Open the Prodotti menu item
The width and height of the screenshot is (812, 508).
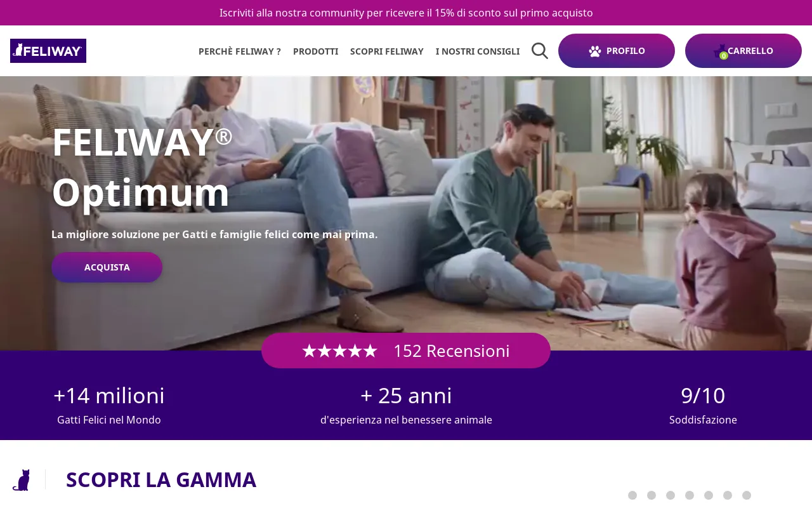point(315,51)
